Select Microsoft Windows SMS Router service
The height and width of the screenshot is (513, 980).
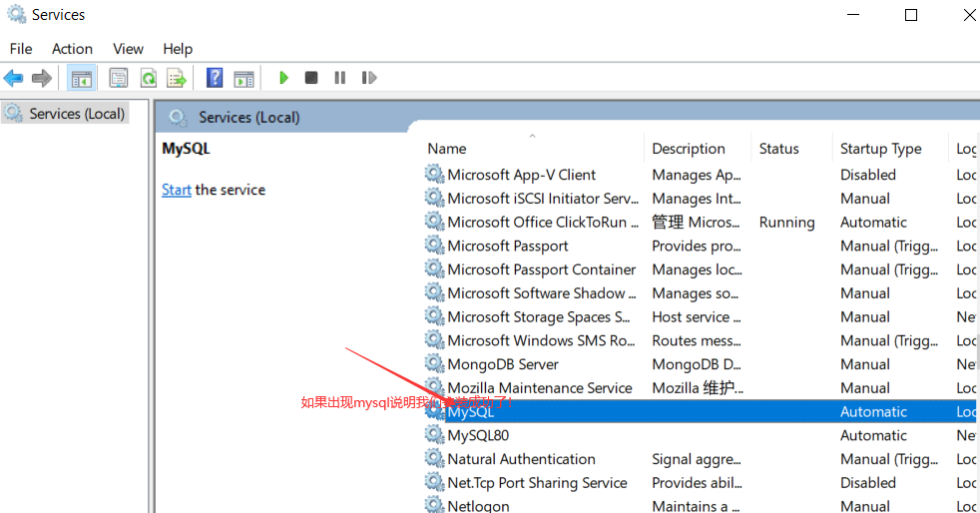click(x=541, y=341)
